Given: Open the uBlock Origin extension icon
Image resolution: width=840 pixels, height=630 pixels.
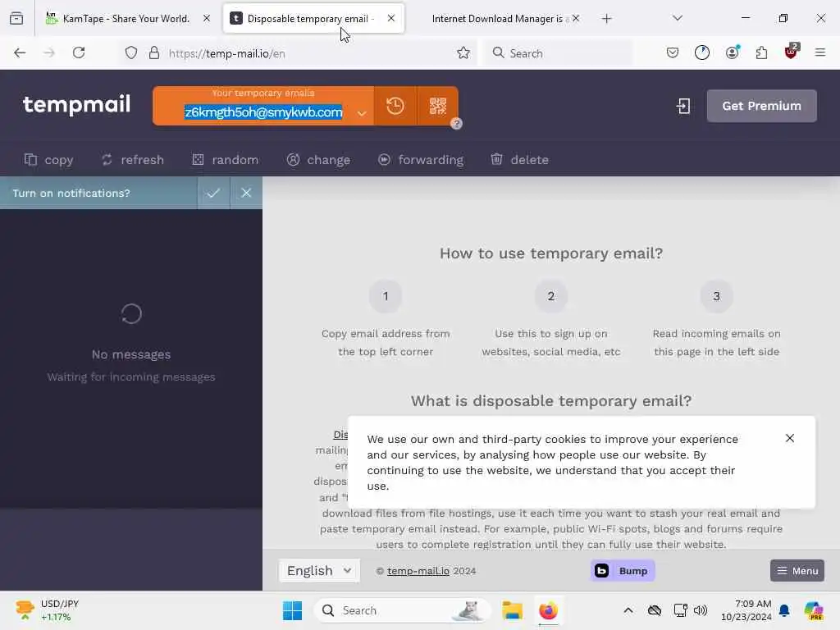Looking at the screenshot, I should [x=791, y=52].
